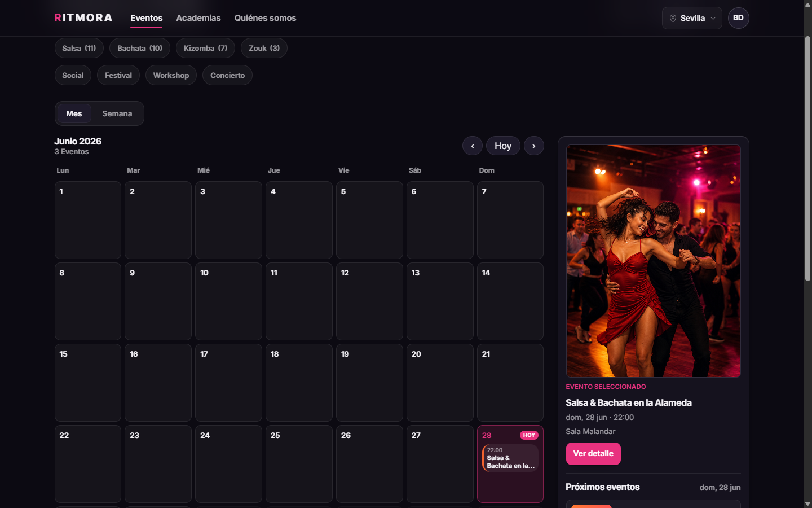Click the scrollbar down arrow
This screenshot has height=508, width=812.
(x=807, y=503)
